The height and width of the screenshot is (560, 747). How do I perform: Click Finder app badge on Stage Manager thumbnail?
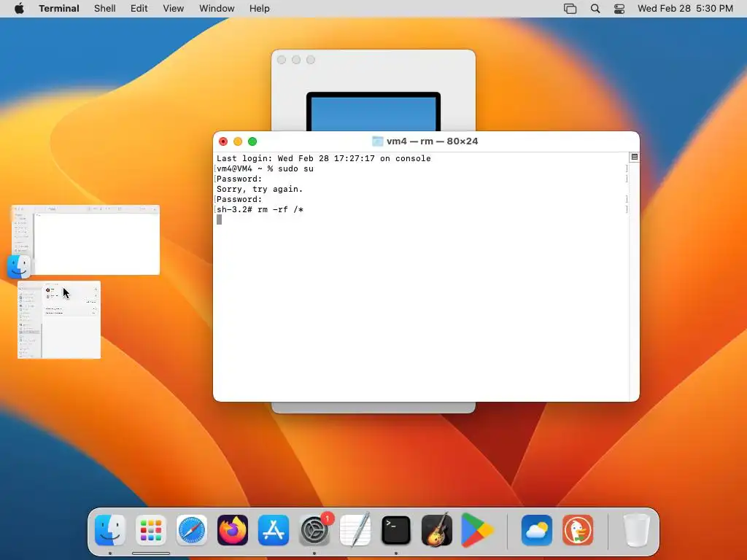click(x=19, y=267)
